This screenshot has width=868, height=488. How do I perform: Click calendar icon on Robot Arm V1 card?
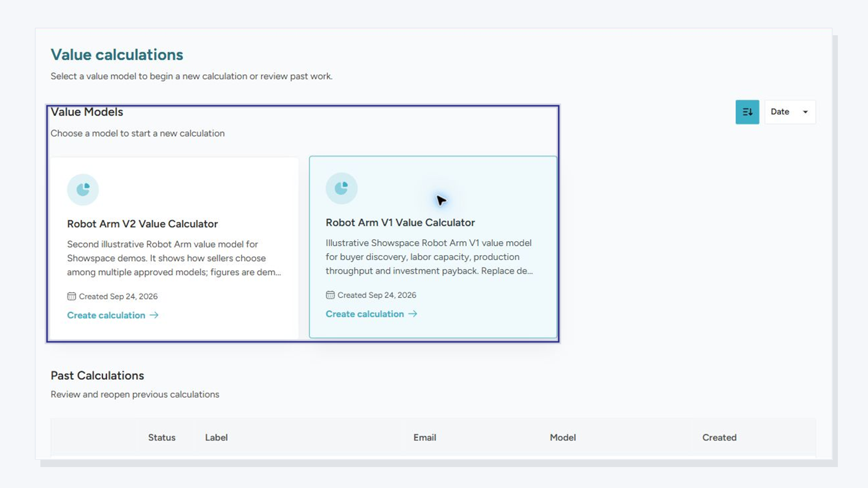[330, 295]
